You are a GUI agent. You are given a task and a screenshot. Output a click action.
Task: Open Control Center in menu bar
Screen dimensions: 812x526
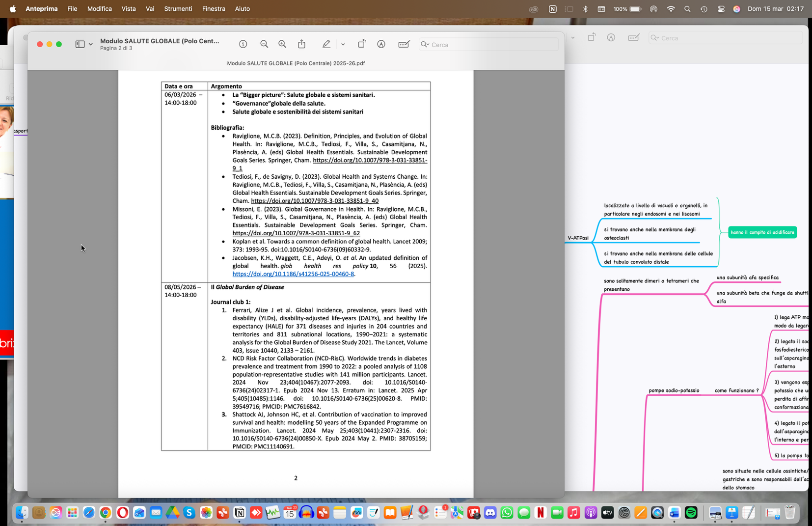(x=721, y=9)
